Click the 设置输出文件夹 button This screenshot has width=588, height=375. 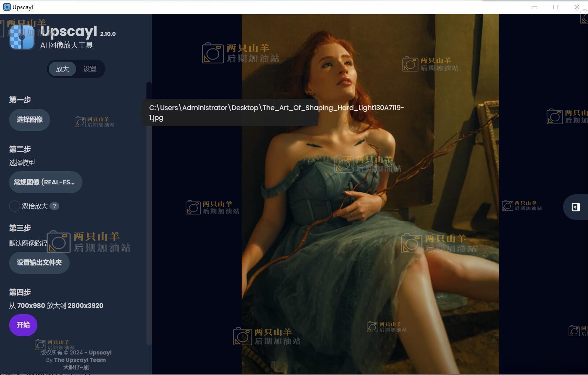pos(39,262)
